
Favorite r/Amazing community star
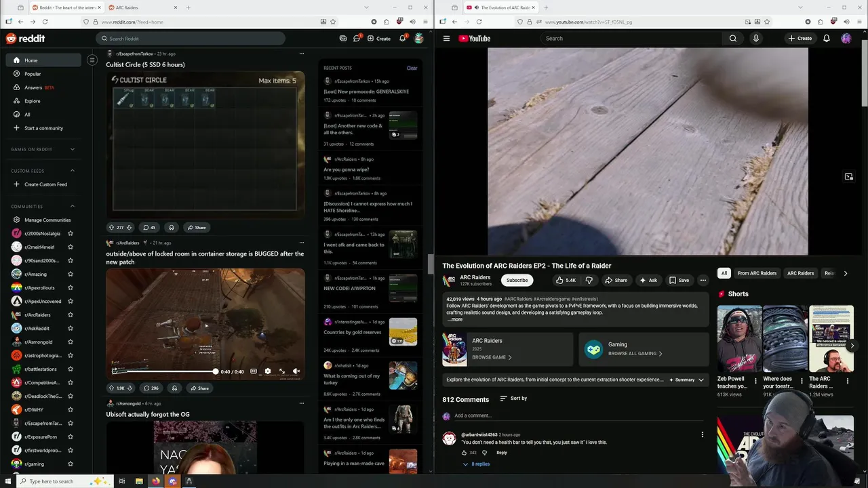(x=71, y=274)
